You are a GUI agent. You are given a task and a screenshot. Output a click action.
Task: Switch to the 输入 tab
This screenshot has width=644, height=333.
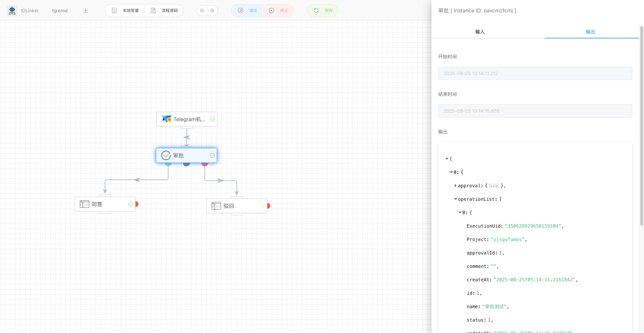[x=479, y=32]
